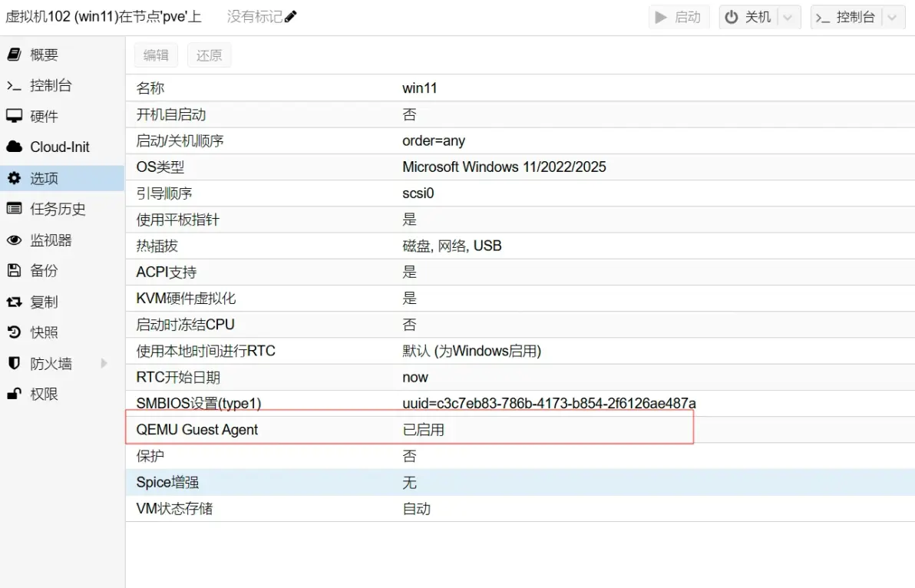Open the Task History section
The width and height of the screenshot is (915, 588).
[58, 209]
